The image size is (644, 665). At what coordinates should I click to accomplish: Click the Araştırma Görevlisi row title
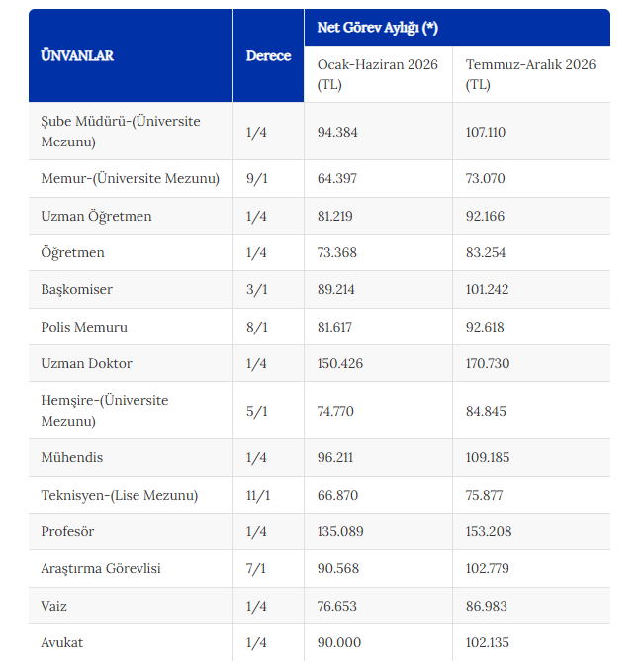point(101,568)
